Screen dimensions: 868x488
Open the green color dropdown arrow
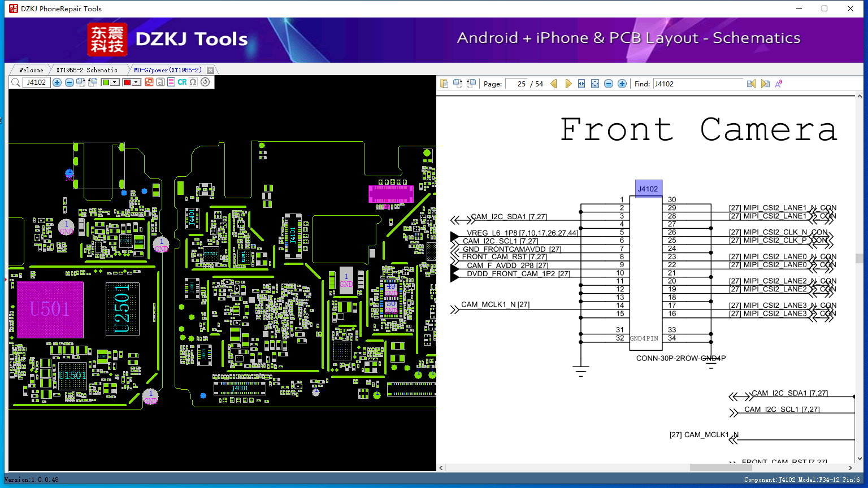pos(115,82)
